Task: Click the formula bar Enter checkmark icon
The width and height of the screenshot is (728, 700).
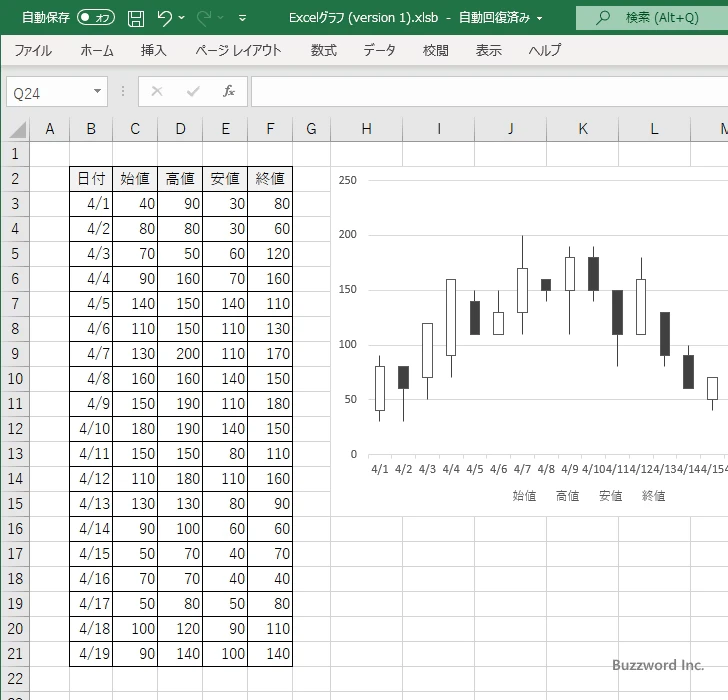Action: point(193,91)
